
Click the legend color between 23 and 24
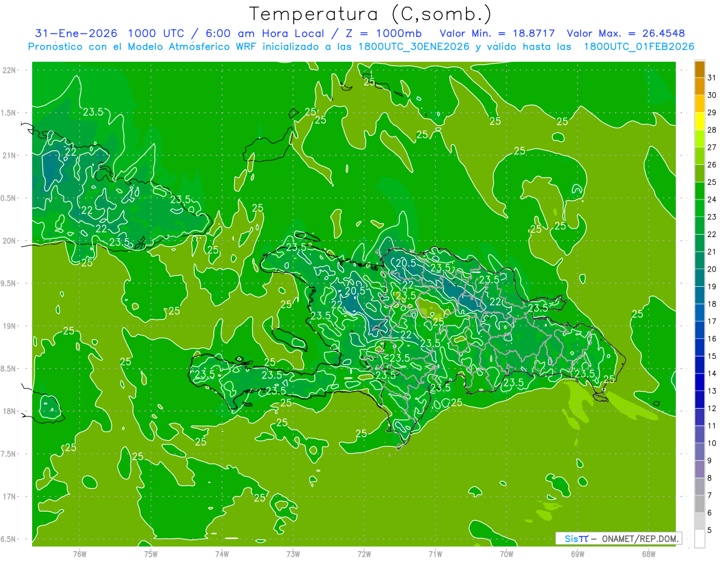pyautogui.click(x=699, y=209)
